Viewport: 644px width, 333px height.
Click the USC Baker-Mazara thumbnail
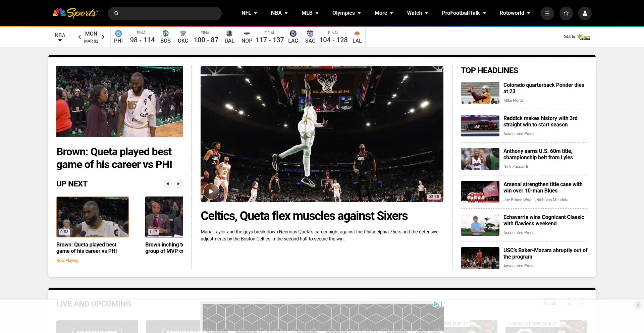click(x=480, y=258)
